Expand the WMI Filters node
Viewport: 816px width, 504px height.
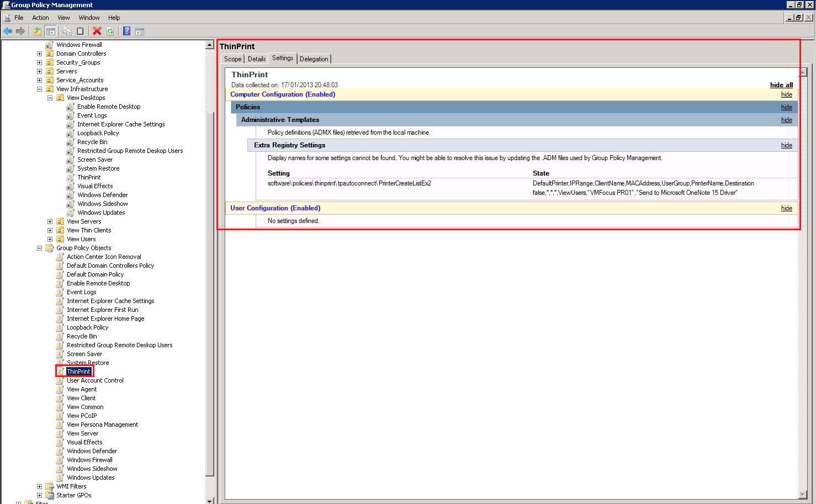[39, 486]
